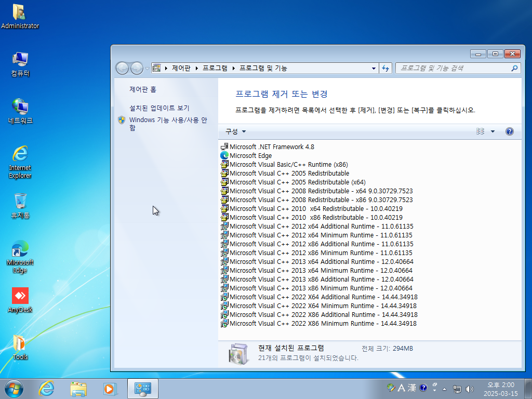Click the A input mode indicator
This screenshot has height=399, width=532.
pos(402,388)
